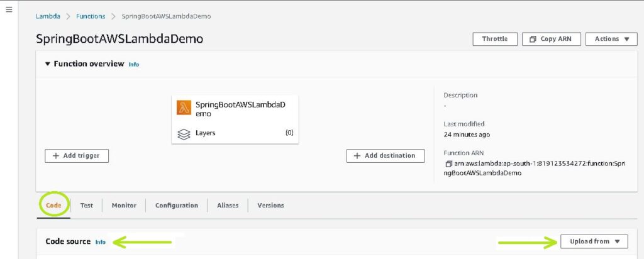Click the Add destination button

click(386, 155)
